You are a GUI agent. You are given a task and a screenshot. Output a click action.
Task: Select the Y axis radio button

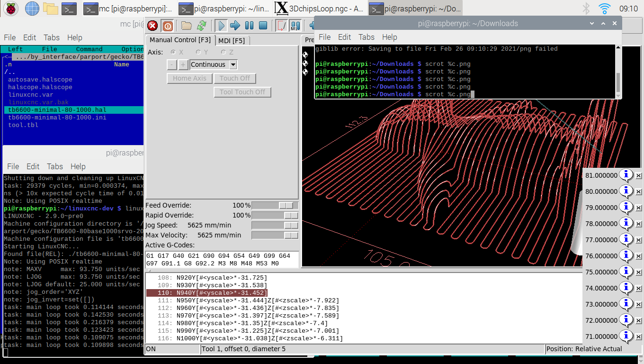point(199,52)
